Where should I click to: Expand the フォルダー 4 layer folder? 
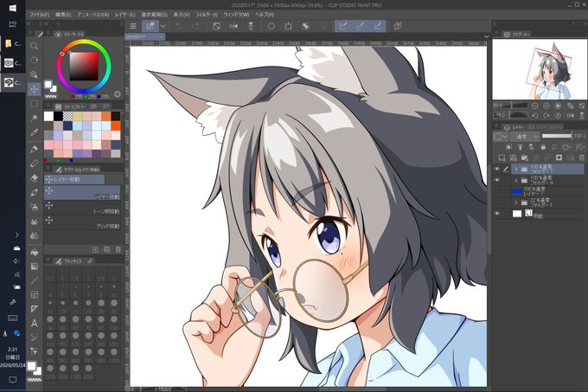click(x=515, y=181)
